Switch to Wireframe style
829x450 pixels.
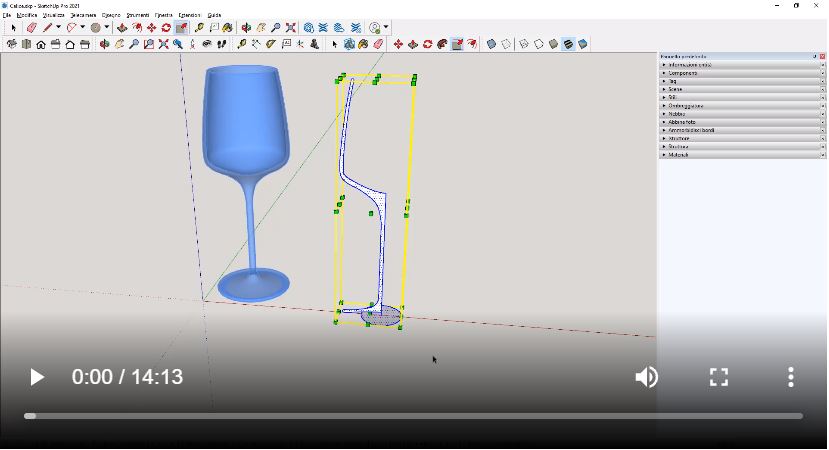(x=523, y=44)
